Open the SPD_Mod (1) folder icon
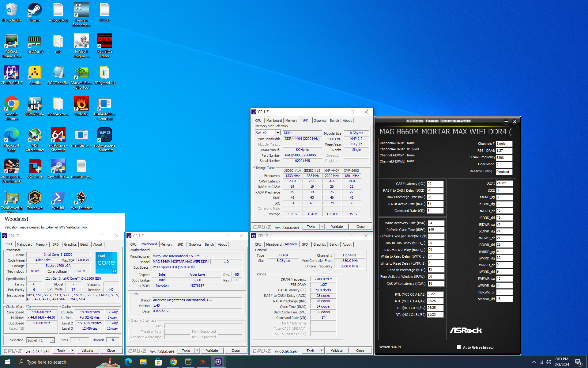588x368 pixels. (105, 75)
